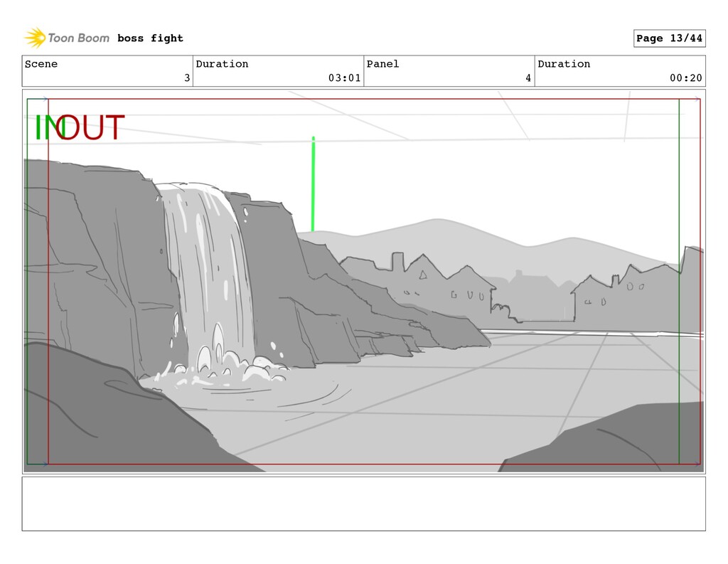
Task: Click the 'Panel' header label
Action: [x=382, y=63]
